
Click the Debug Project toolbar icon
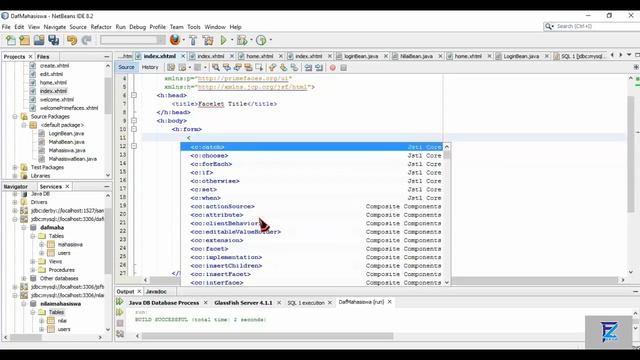[x=242, y=40]
